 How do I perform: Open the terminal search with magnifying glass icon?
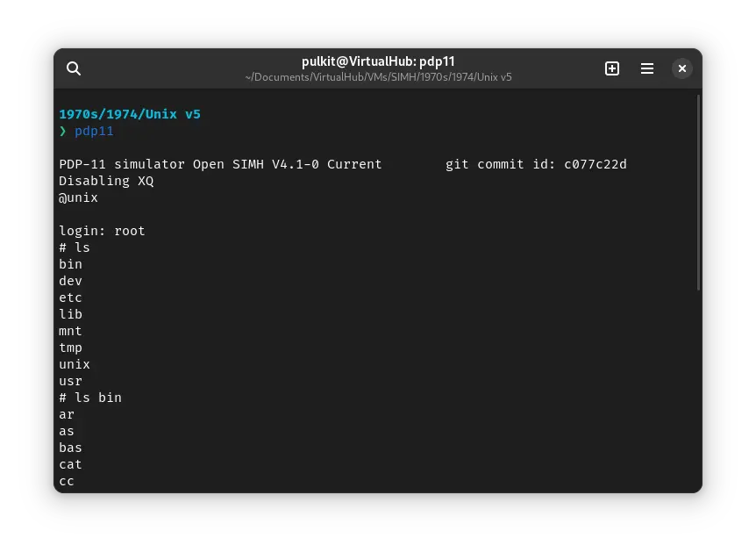pyautogui.click(x=74, y=68)
